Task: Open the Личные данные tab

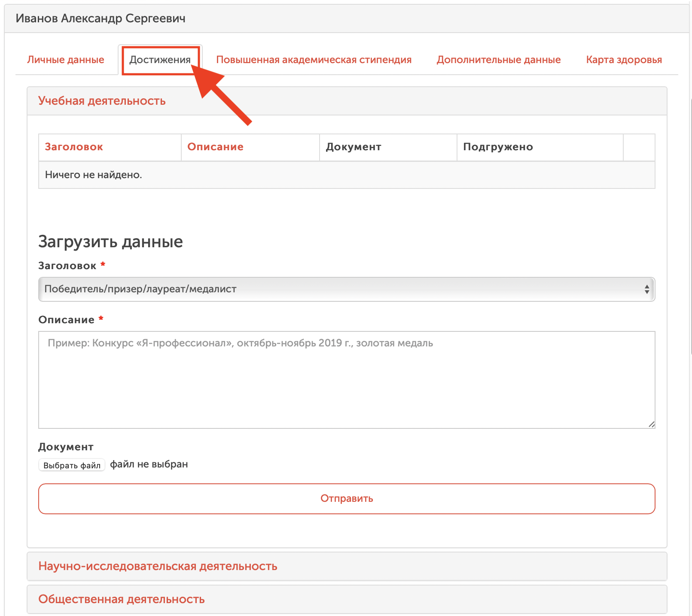Action: (66, 60)
